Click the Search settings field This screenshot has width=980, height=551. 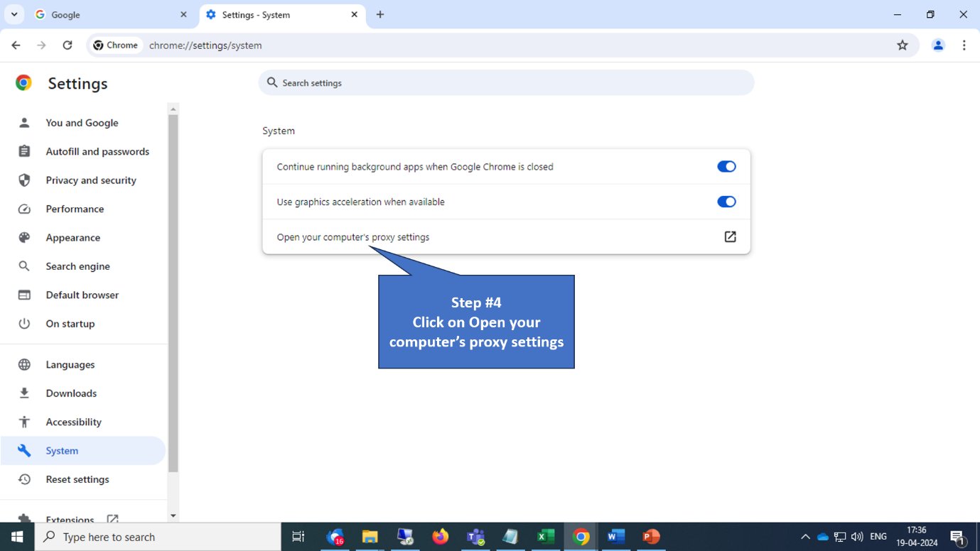click(506, 83)
